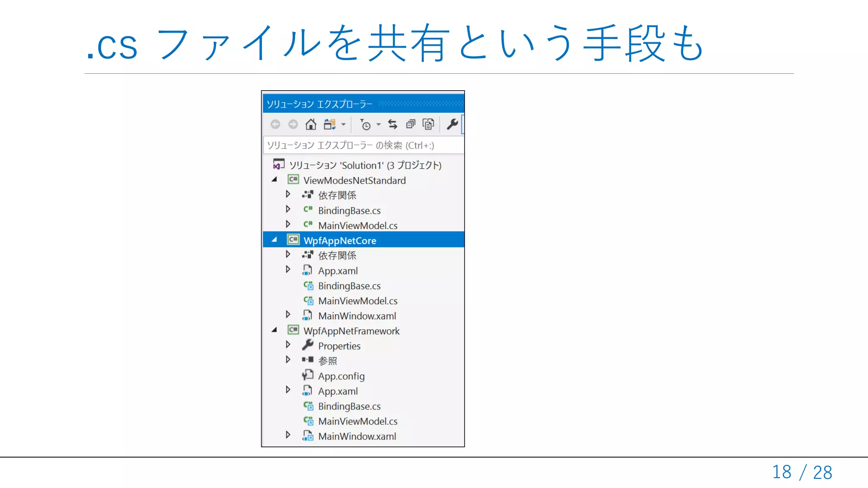Switch views using the solution/folder view icon

[329, 124]
